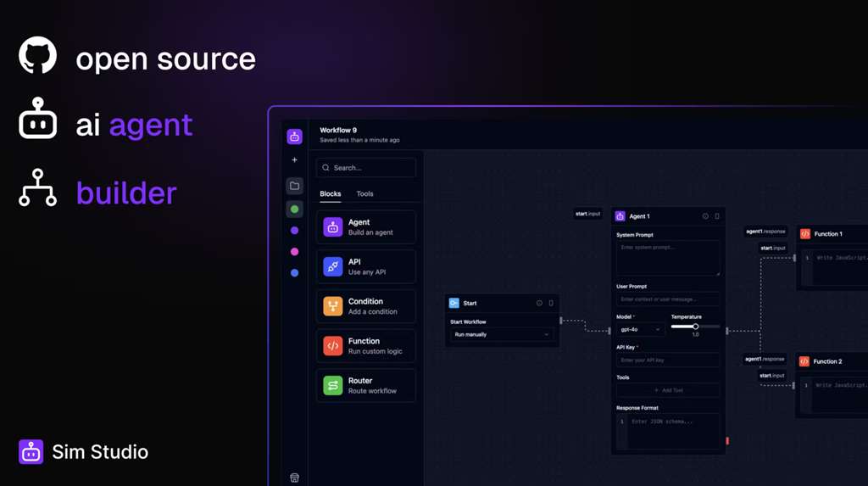The height and width of the screenshot is (486, 868).
Task: Click the circle icon on Start node header
Action: tap(539, 303)
